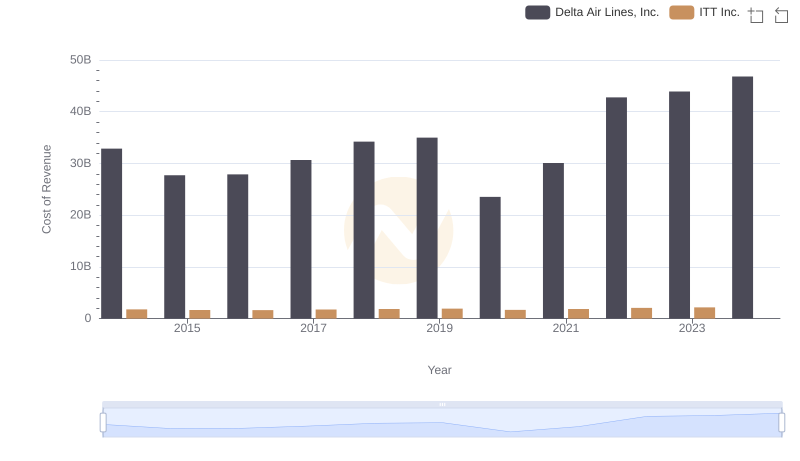Click ITT bar for 2015

coord(199,314)
